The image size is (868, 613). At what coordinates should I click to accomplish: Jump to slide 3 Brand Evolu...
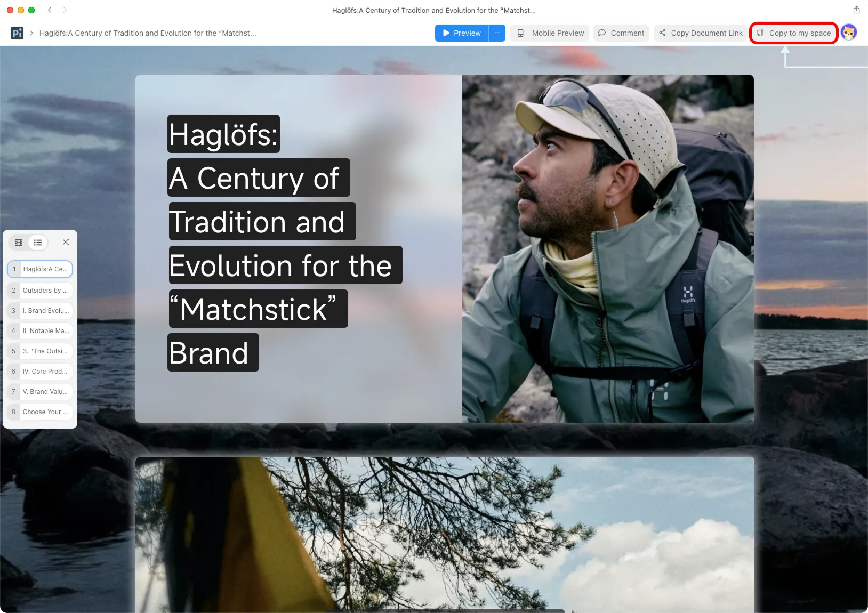coord(40,311)
